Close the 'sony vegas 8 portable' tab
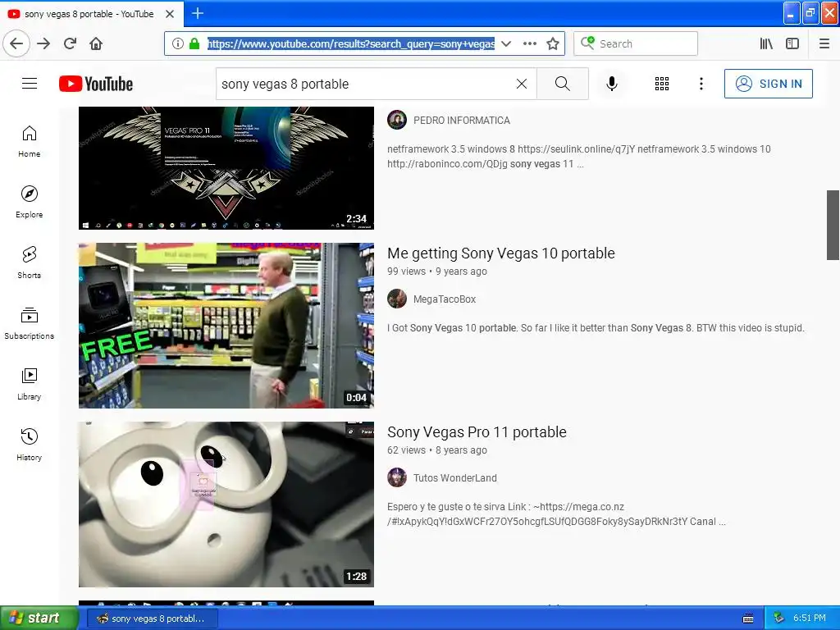Viewport: 840px width, 630px height. point(170,14)
